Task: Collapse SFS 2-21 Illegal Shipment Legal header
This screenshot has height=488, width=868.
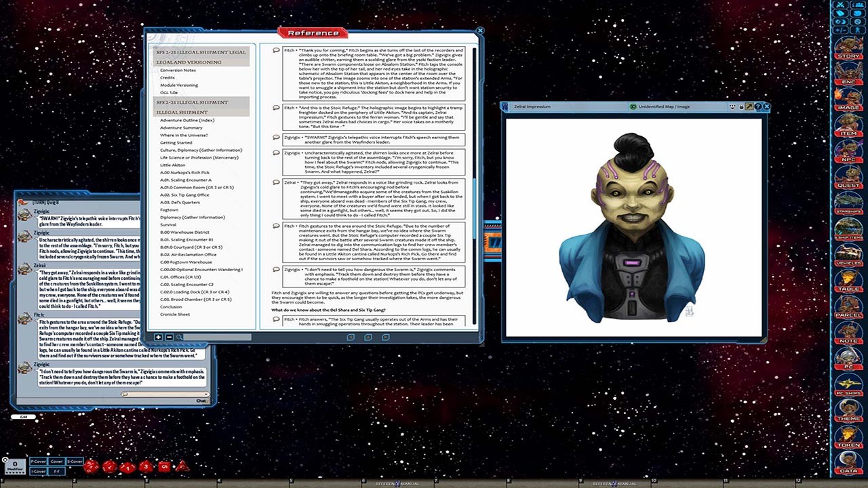Action: 201,57
